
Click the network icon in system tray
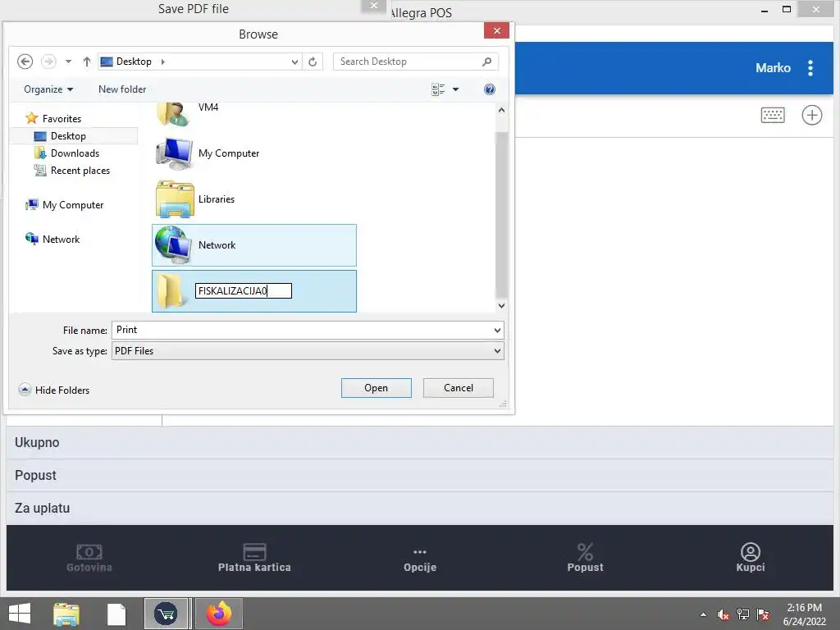tap(743, 614)
